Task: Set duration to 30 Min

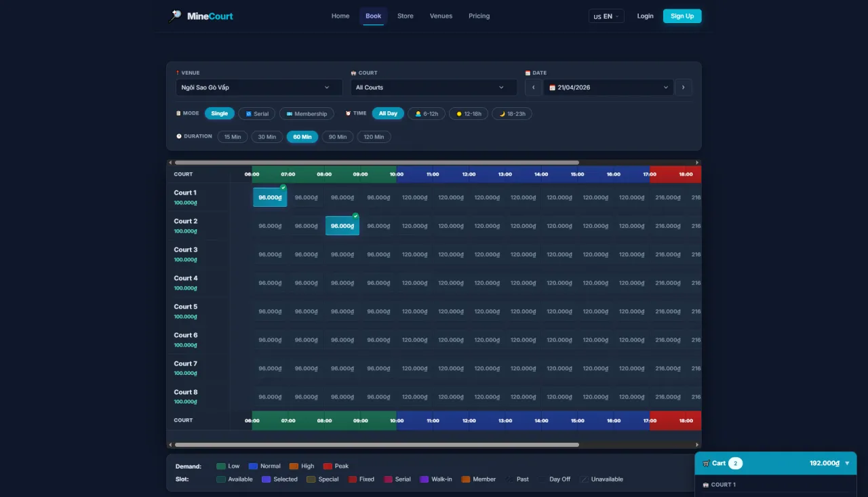Action: click(x=267, y=137)
